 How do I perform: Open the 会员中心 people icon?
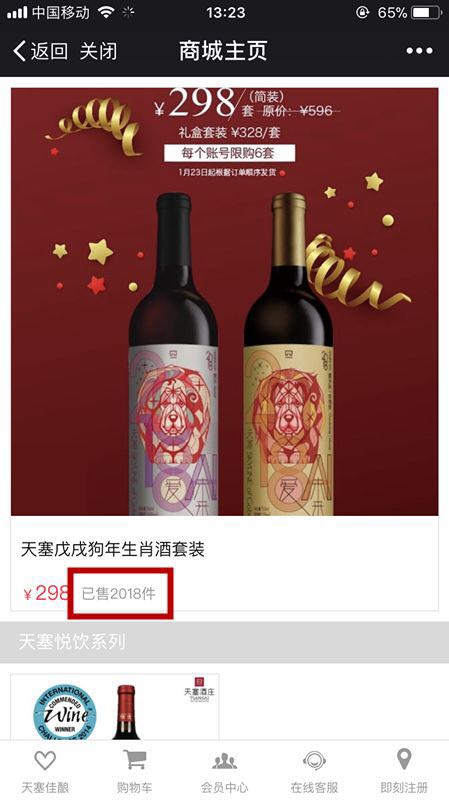click(224, 761)
